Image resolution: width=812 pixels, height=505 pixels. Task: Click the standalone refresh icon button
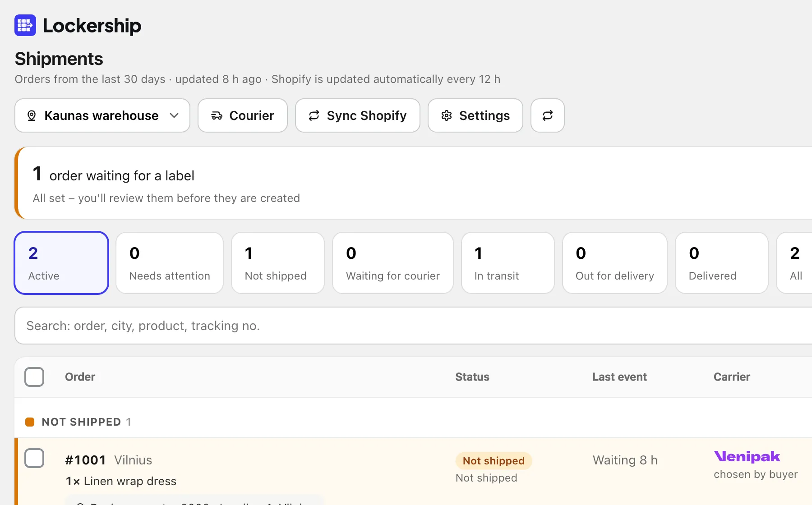point(548,115)
